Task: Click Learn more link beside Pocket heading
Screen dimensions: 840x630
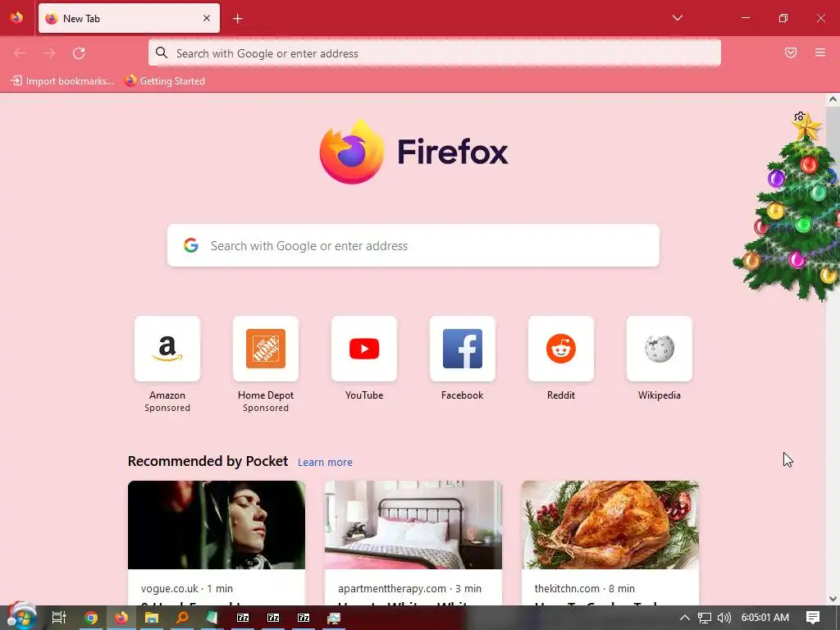Action: (x=325, y=463)
